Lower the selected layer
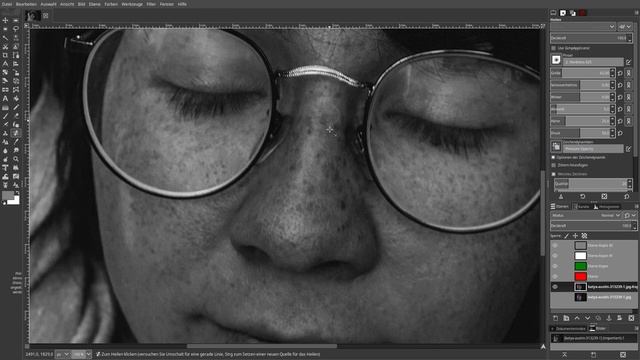 [587, 318]
